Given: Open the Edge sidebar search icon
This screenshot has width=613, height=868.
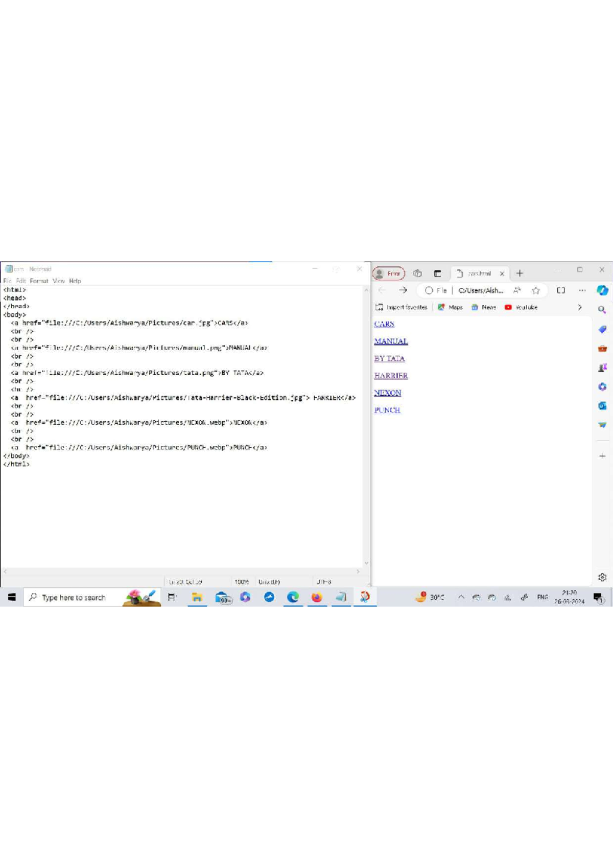Looking at the screenshot, I should click(602, 310).
